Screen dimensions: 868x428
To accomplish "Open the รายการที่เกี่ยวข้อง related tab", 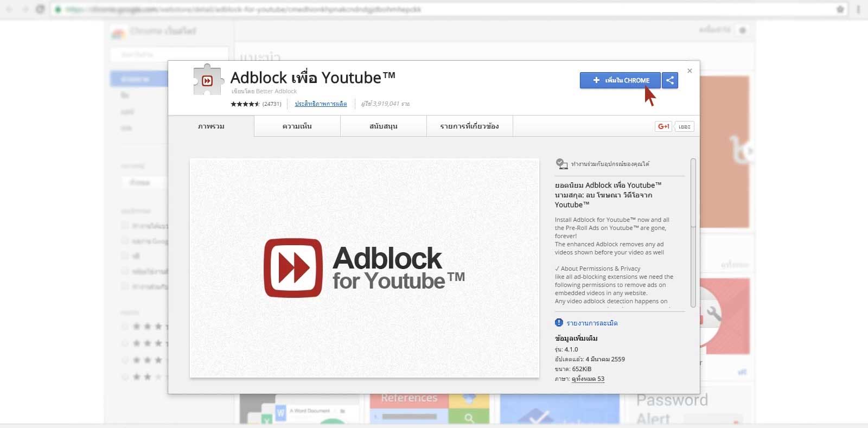I will click(470, 126).
